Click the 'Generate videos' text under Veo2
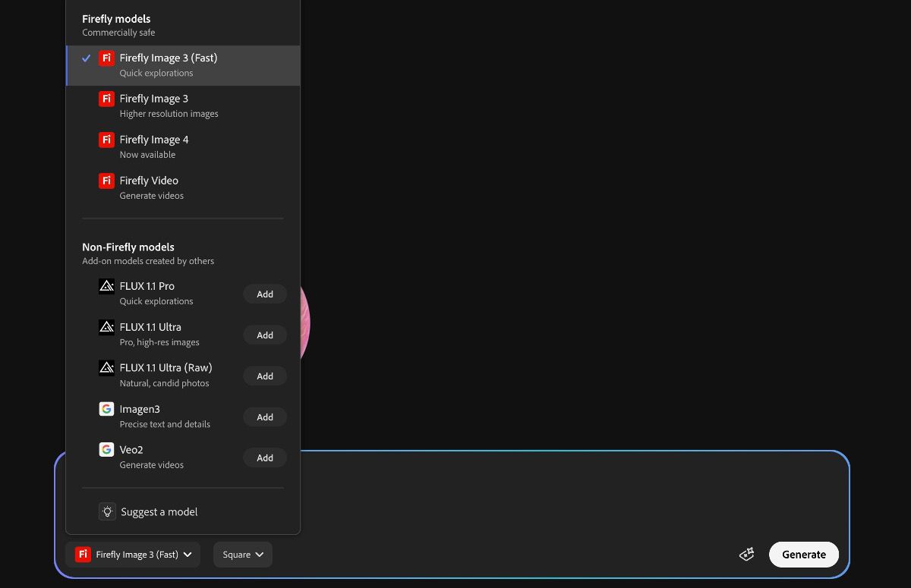The width and height of the screenshot is (911, 588). tap(152, 465)
